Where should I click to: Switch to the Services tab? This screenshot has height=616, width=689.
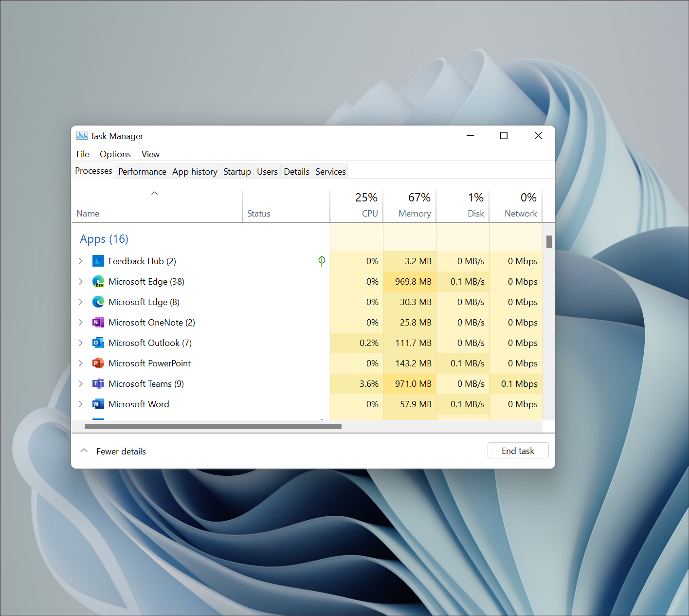click(x=330, y=172)
